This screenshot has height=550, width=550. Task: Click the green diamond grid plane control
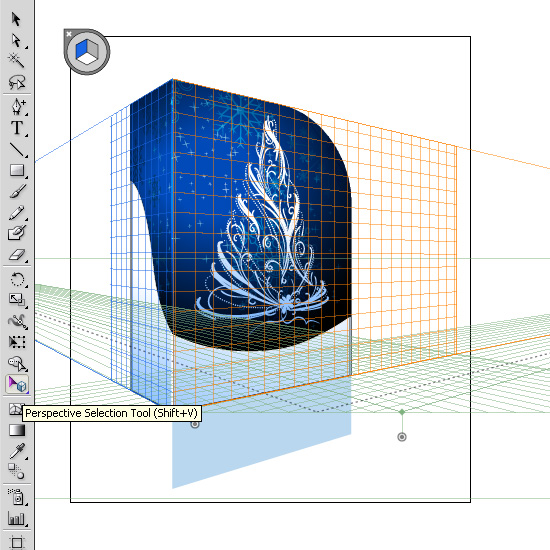click(402, 412)
